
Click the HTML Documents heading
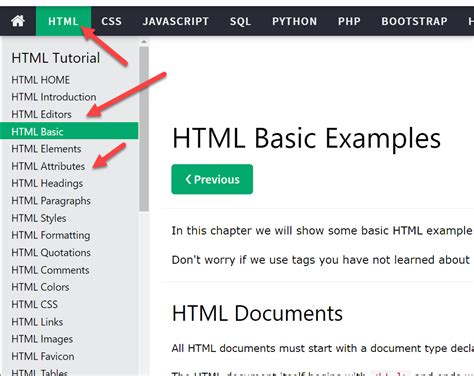pos(257,313)
